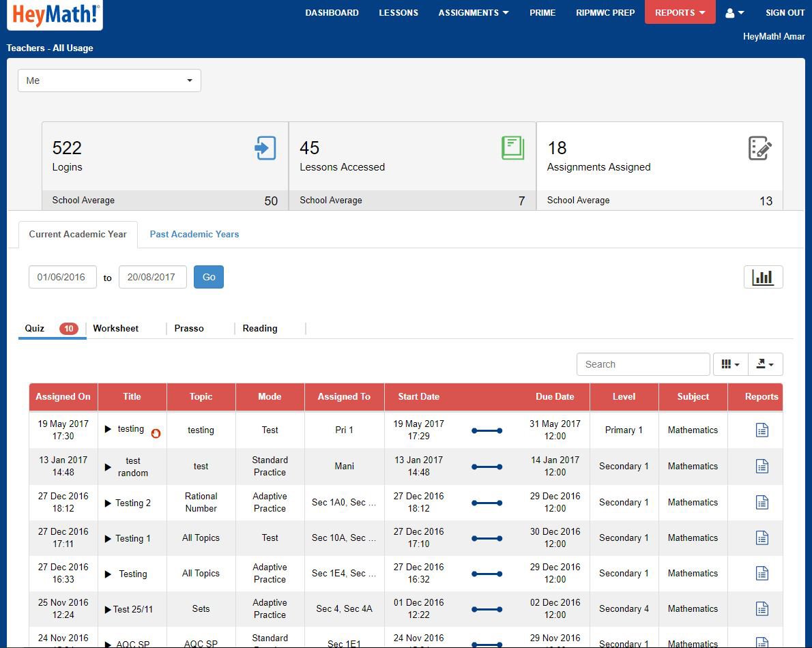Open the bar chart view
Screen dimensions: 812x648
[763, 277]
